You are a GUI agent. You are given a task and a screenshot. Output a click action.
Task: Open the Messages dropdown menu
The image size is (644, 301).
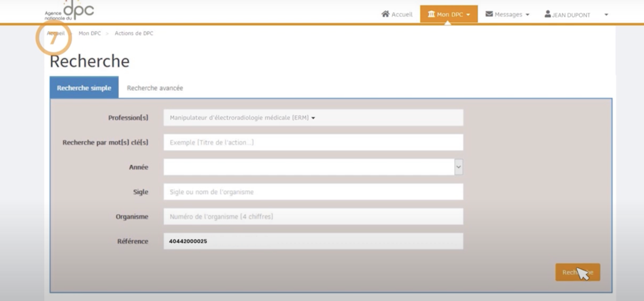(507, 14)
